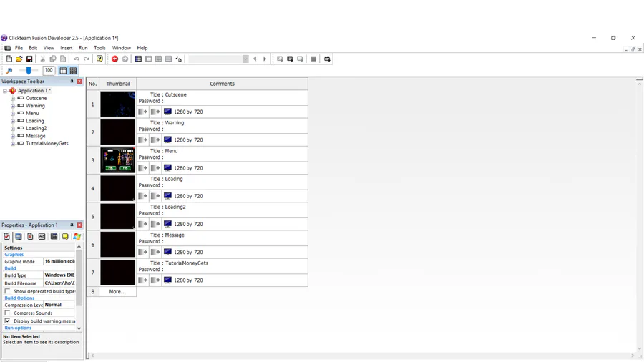Click the Save application toolbar icon
This screenshot has width=644, height=362.
pyautogui.click(x=29, y=59)
